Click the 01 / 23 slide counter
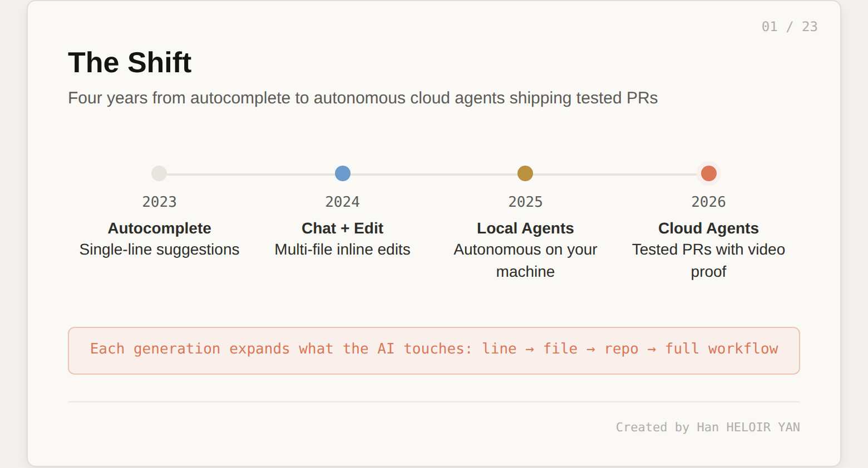868x468 pixels. point(789,27)
